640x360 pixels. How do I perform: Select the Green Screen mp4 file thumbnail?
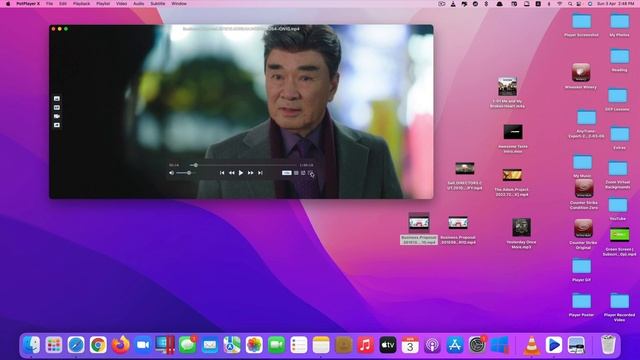(x=619, y=235)
